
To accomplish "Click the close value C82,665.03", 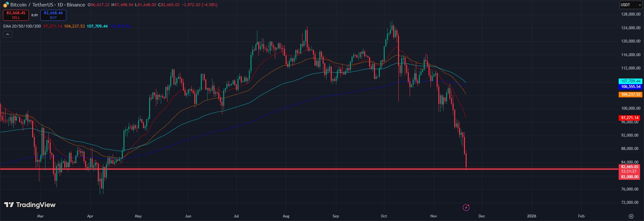I will pos(169,5).
